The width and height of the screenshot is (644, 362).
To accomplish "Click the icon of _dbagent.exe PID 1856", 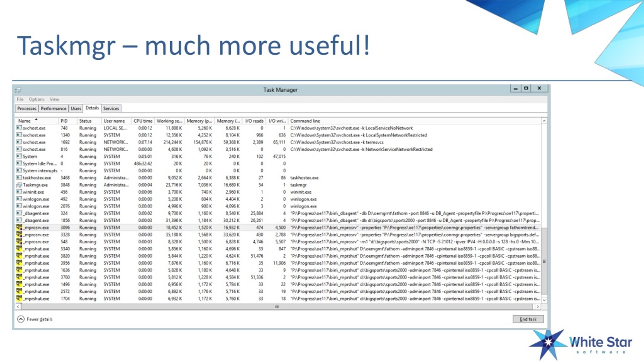I will [19, 220].
